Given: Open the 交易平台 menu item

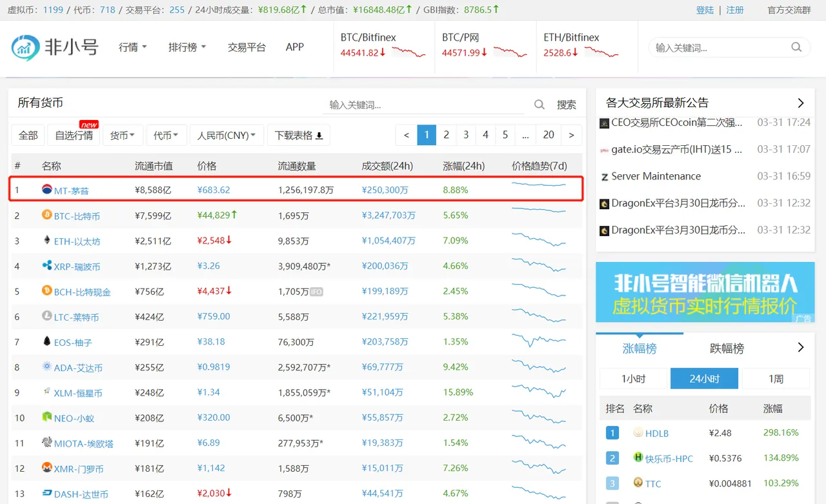Looking at the screenshot, I should tap(247, 47).
